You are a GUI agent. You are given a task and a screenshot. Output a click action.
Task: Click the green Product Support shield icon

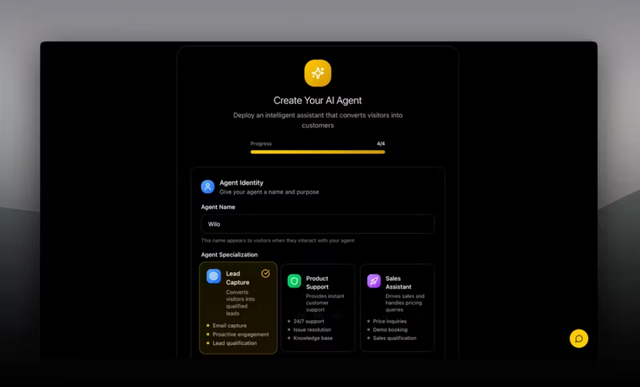(294, 281)
